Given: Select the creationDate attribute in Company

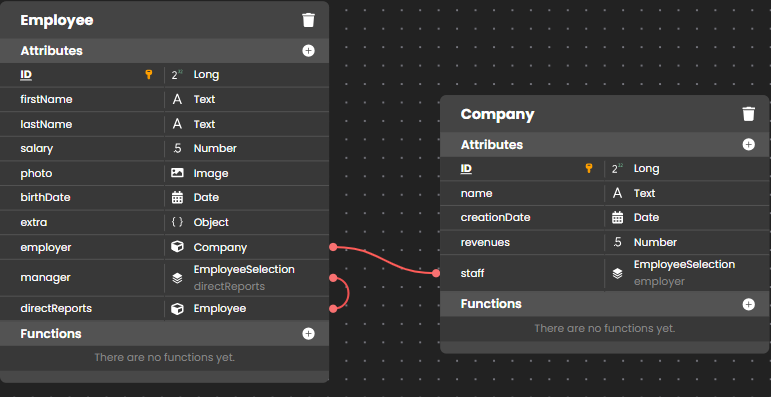Looking at the screenshot, I should click(495, 217).
